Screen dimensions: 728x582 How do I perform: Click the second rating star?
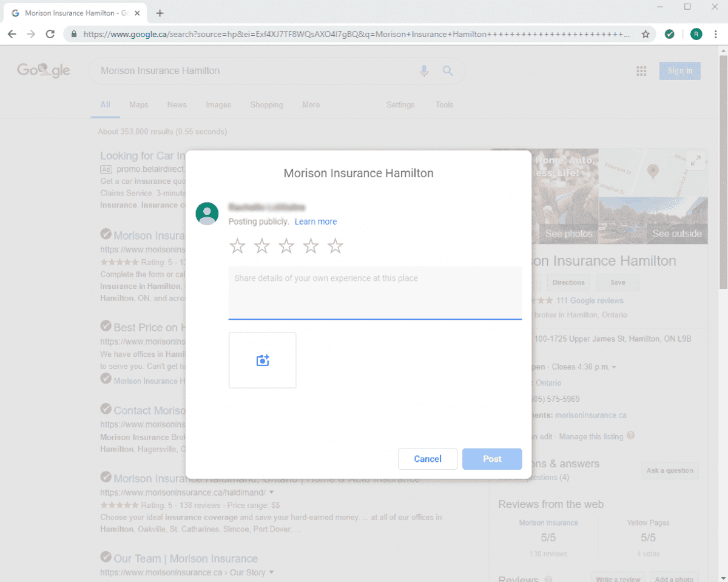[x=261, y=246]
